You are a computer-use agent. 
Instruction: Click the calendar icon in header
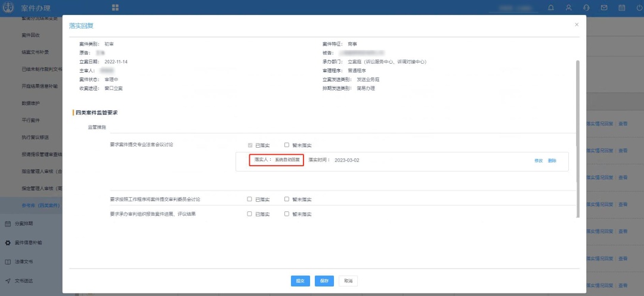[622, 8]
